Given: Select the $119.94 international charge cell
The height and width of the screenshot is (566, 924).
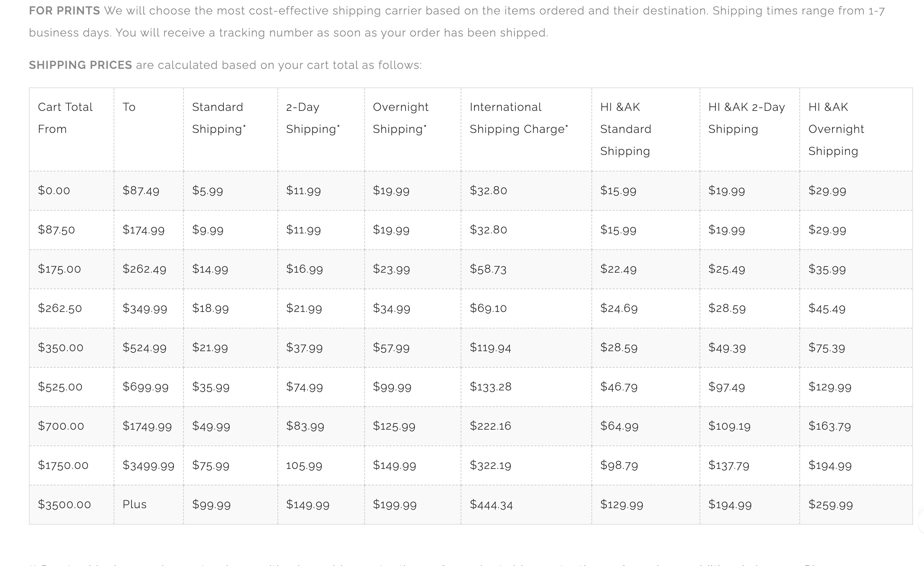Looking at the screenshot, I should (526, 348).
